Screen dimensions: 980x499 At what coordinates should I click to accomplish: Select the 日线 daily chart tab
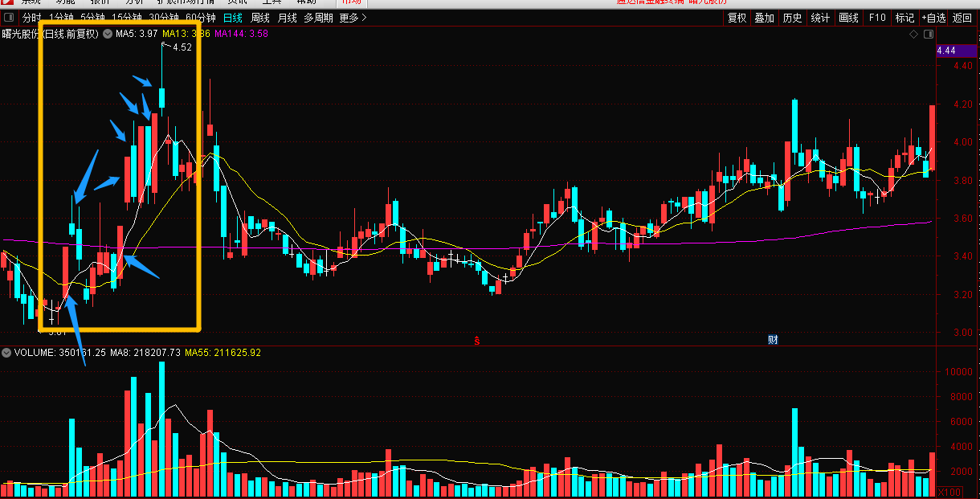(233, 18)
